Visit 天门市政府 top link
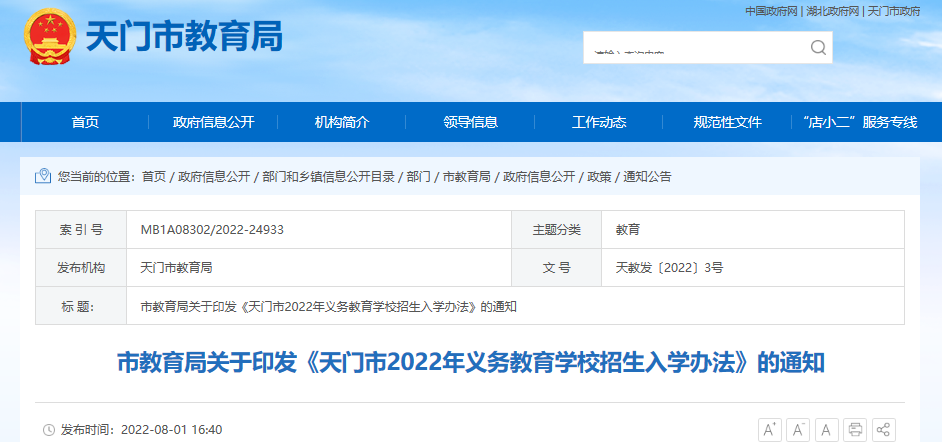This screenshot has height=442, width=942. coord(894,11)
